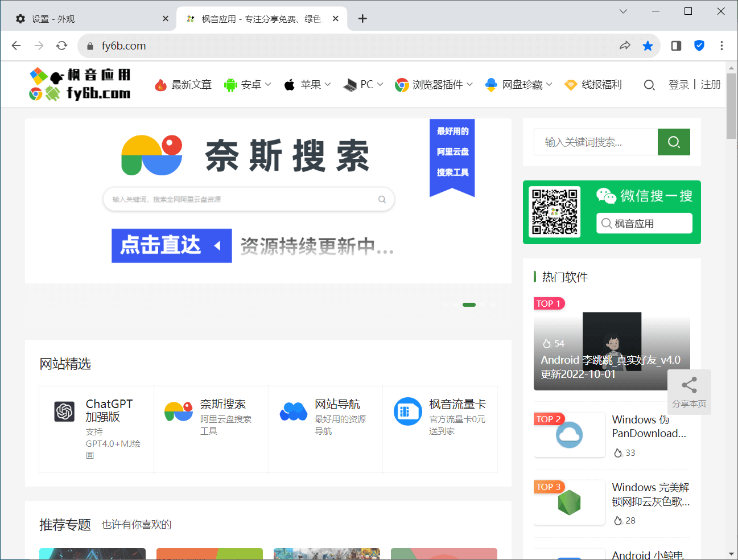Screen dimensions: 738x560
Task: Share this page from the address bar
Action: pyautogui.click(x=625, y=46)
